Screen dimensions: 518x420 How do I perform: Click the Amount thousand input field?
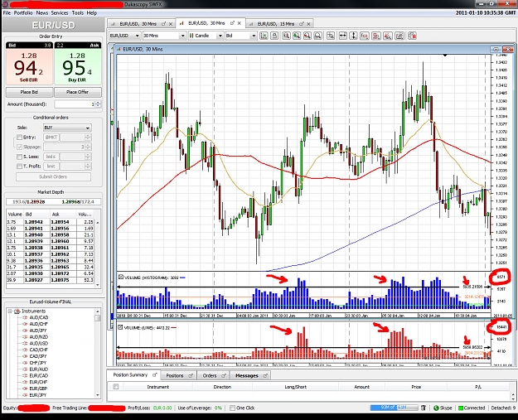[75, 104]
